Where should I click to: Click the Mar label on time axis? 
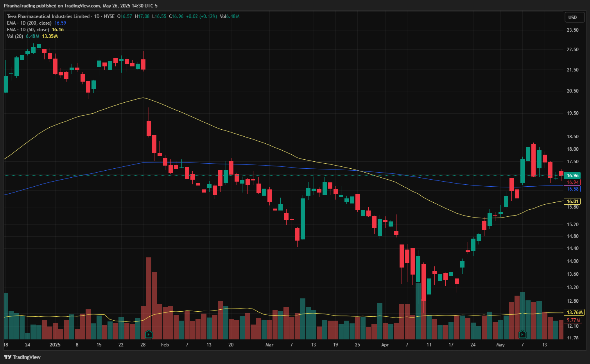click(269, 345)
